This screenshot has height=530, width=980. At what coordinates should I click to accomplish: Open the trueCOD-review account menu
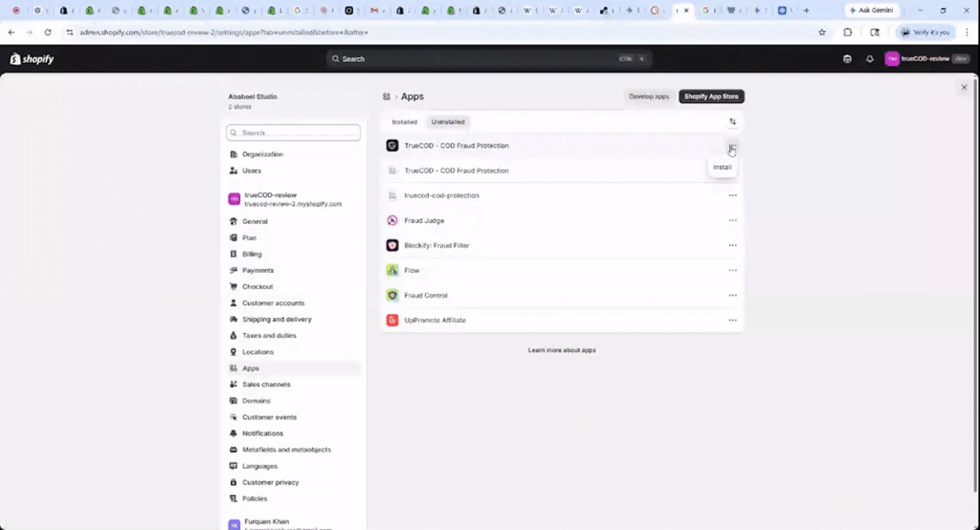[927, 59]
